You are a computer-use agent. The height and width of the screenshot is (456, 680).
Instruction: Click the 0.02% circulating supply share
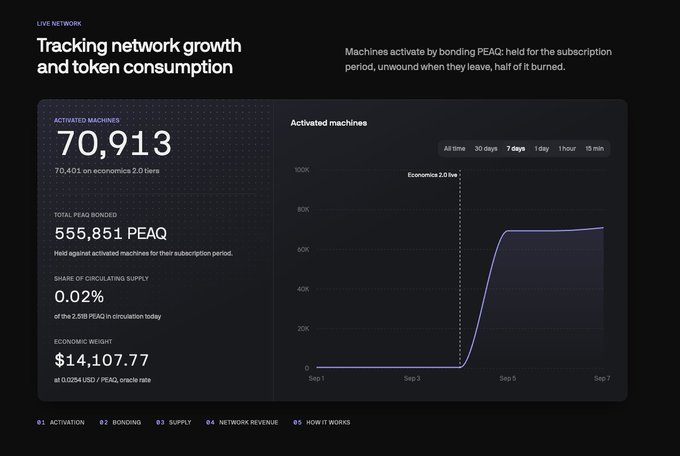pos(79,297)
